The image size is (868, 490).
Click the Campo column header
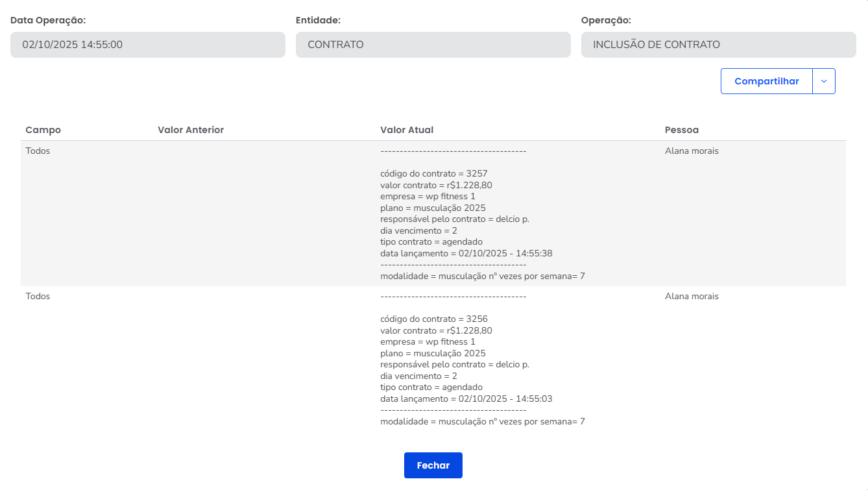click(x=43, y=130)
